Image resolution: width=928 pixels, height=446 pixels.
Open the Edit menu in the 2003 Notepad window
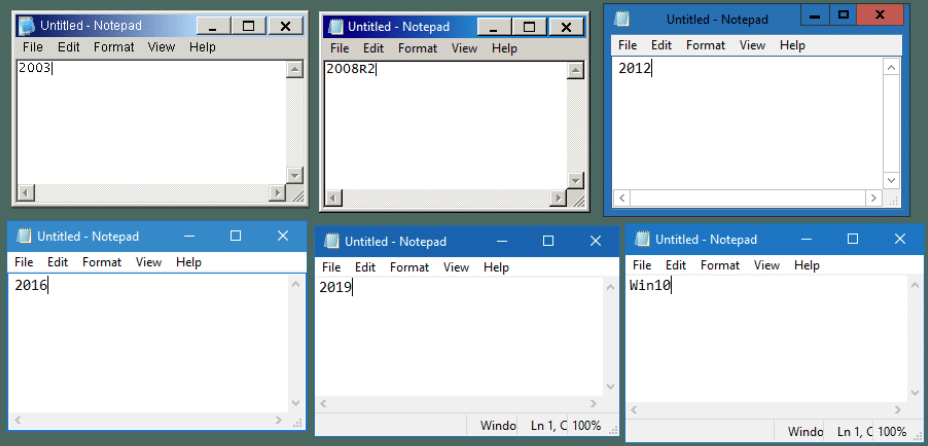[69, 47]
